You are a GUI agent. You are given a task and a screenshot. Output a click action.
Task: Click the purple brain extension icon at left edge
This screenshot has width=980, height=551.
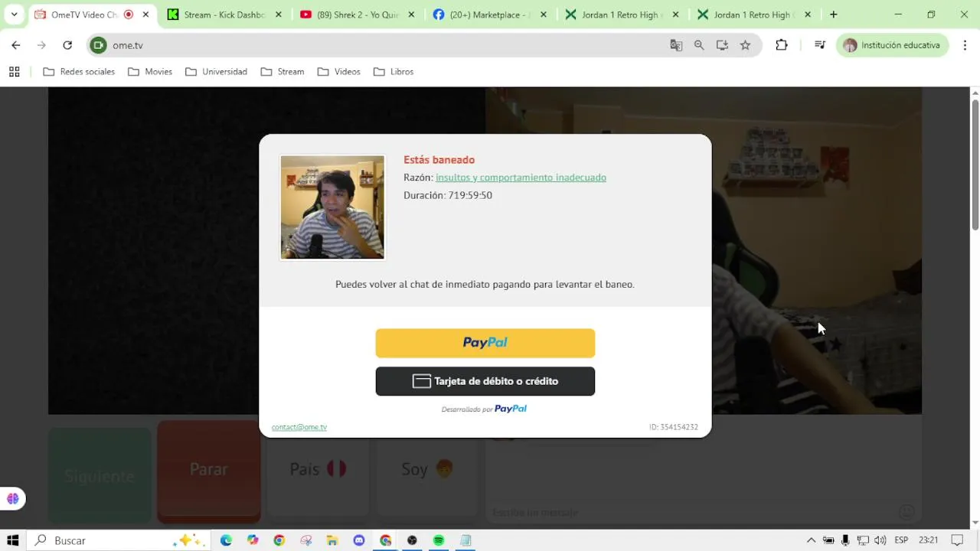(x=12, y=499)
